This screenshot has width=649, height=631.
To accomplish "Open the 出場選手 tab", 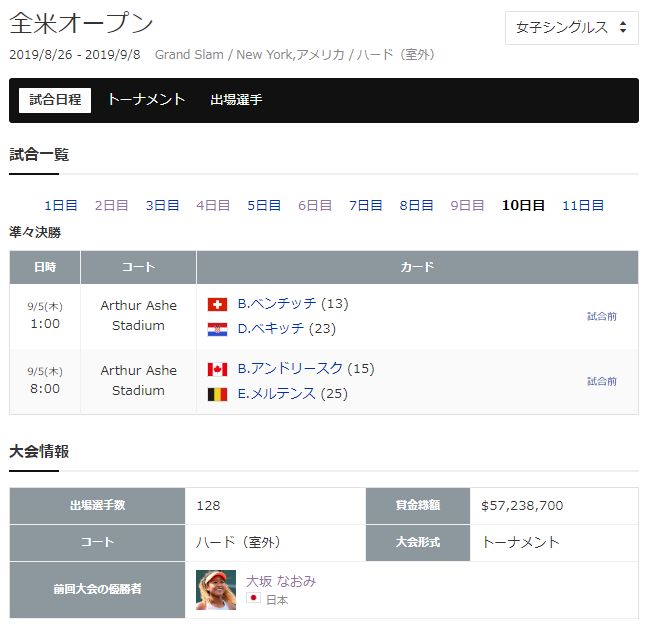I will 236,100.
